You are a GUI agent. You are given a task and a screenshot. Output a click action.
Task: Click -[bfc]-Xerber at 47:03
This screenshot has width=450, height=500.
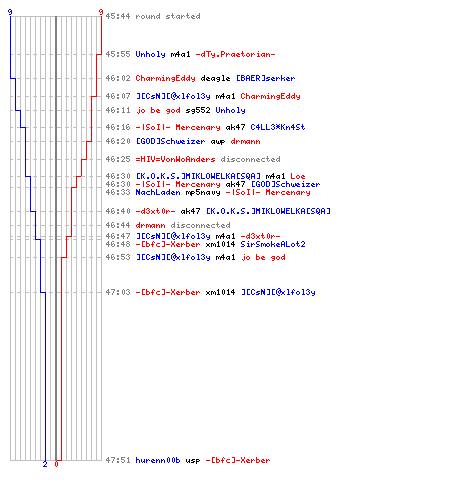pyautogui.click(x=168, y=292)
